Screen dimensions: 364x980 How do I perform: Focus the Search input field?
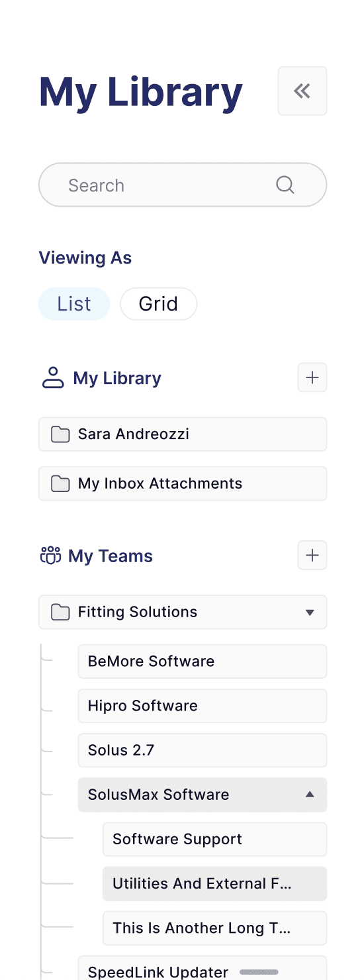[183, 185]
